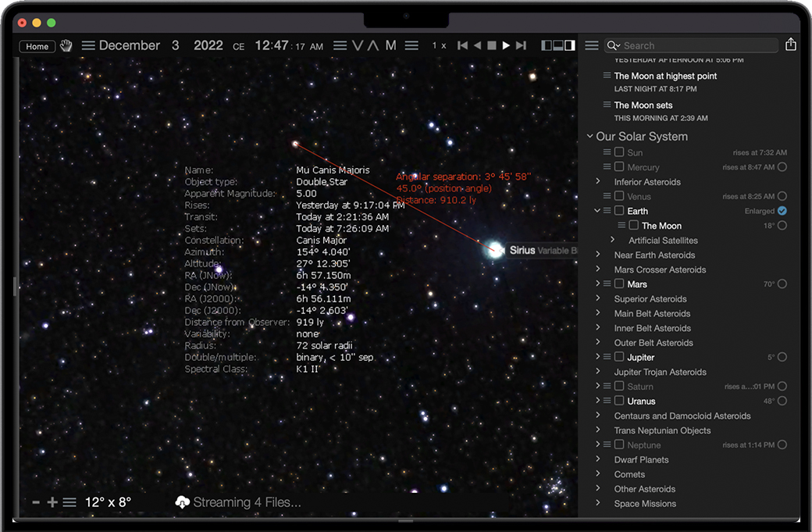Click the zoom in plus icon
Image resolution: width=812 pixels, height=532 pixels.
pos(52,502)
